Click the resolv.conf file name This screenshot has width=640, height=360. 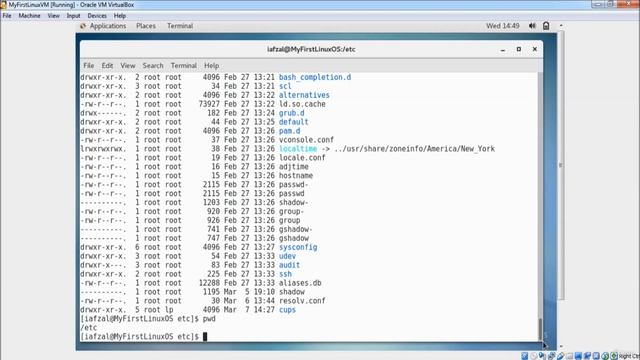[x=302, y=301]
